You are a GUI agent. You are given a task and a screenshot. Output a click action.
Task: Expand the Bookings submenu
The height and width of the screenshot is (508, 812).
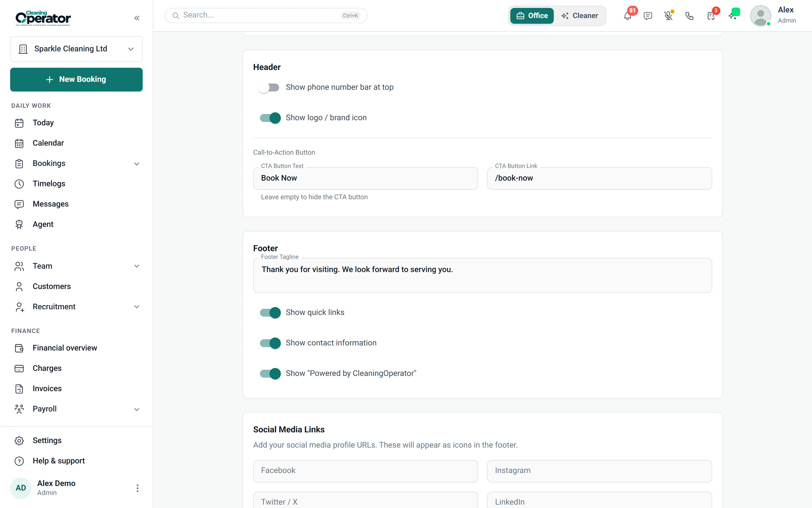tap(136, 164)
